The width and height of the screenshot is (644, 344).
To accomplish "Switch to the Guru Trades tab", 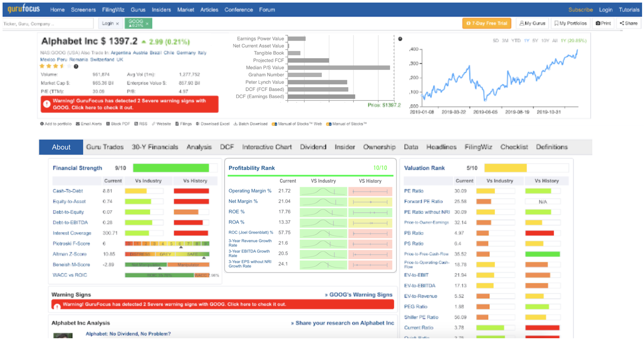I will (105, 147).
